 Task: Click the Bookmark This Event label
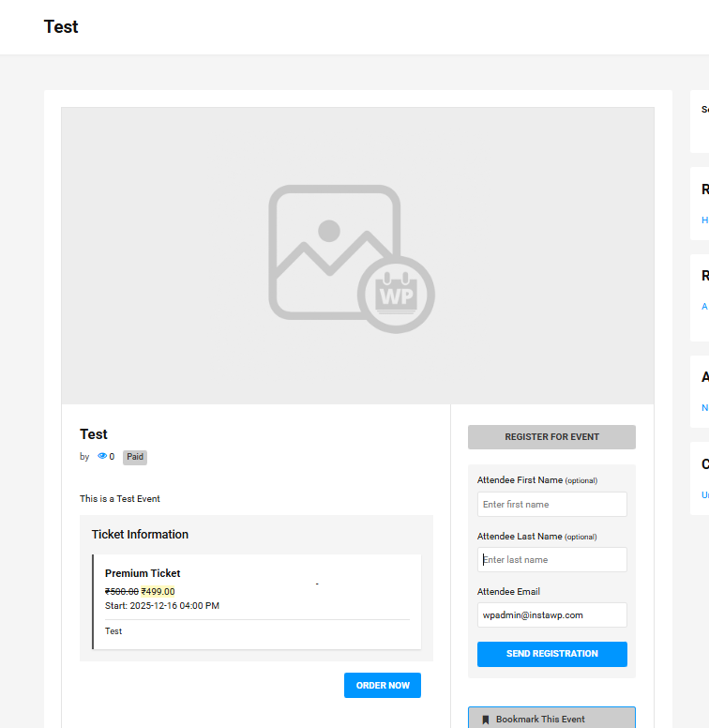click(540, 720)
